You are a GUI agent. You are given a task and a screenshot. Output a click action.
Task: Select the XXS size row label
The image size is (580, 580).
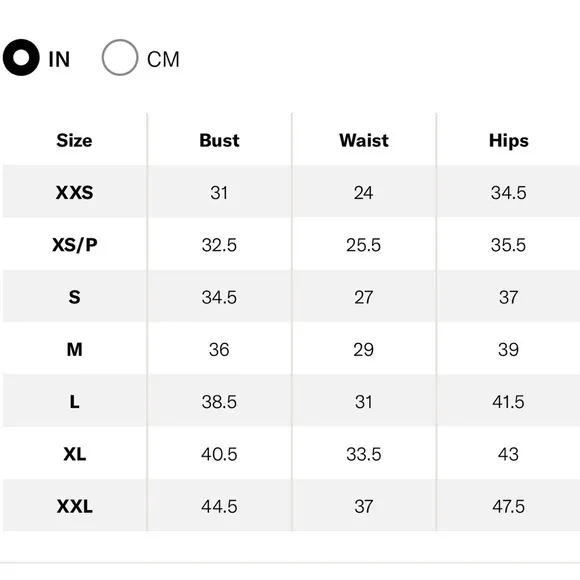(74, 193)
